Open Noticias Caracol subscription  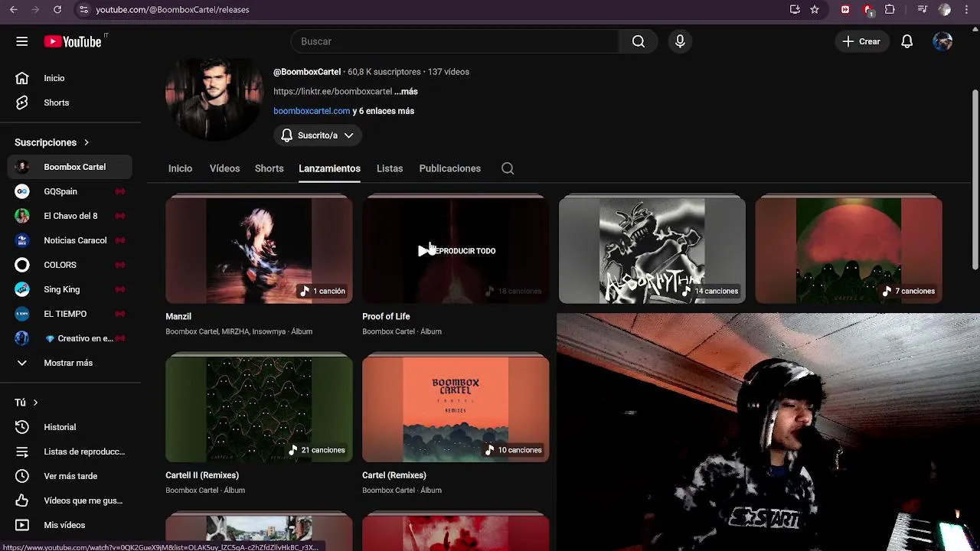pyautogui.click(x=70, y=240)
